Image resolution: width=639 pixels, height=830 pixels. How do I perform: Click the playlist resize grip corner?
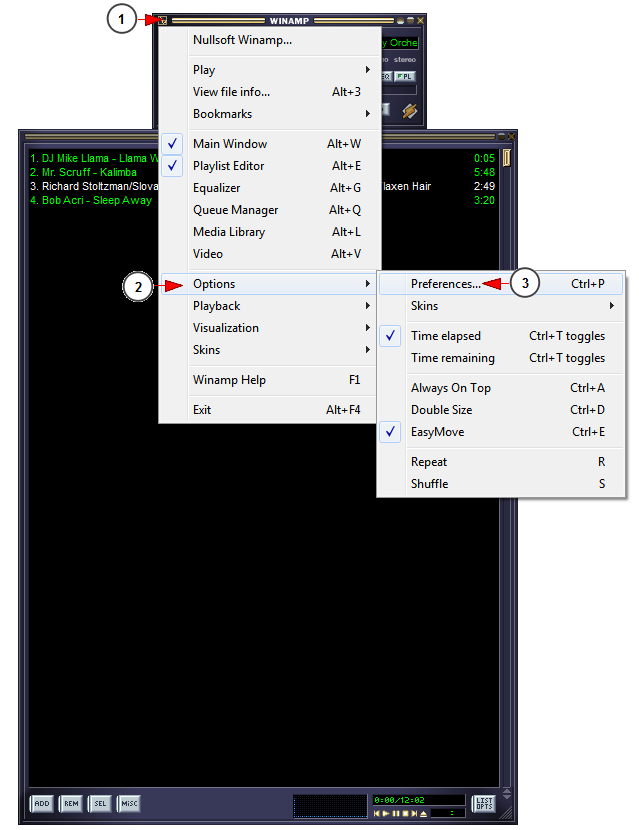506,813
